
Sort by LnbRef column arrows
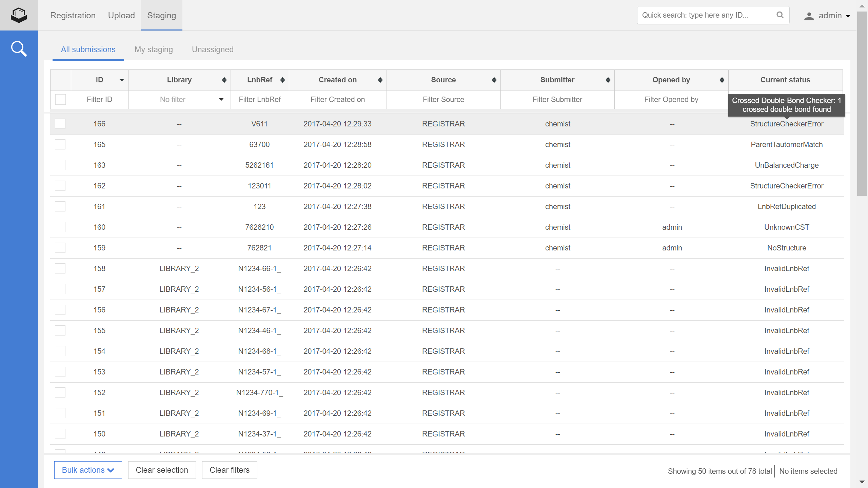(282, 80)
